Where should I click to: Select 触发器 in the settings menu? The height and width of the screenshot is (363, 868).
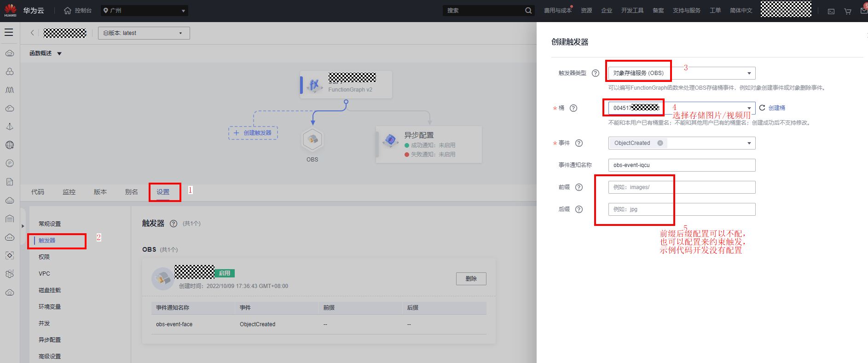pos(47,241)
